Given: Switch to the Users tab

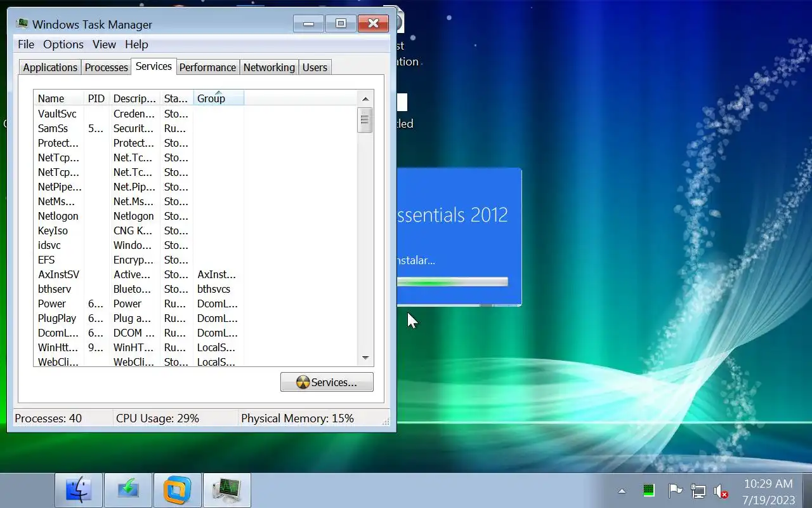Looking at the screenshot, I should tap(315, 67).
